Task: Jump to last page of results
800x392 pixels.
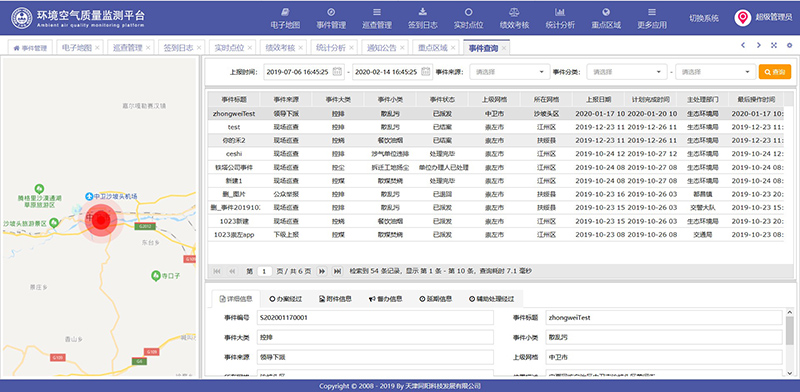Action: [x=337, y=272]
